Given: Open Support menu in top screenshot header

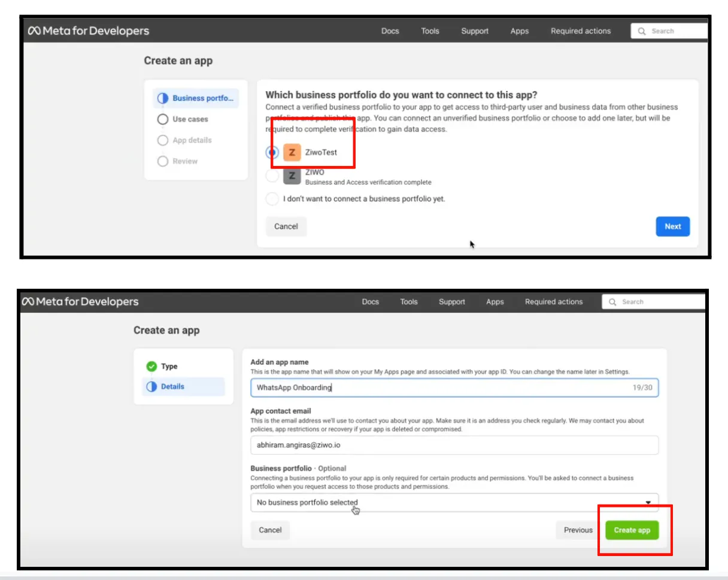Looking at the screenshot, I should 475,31.
